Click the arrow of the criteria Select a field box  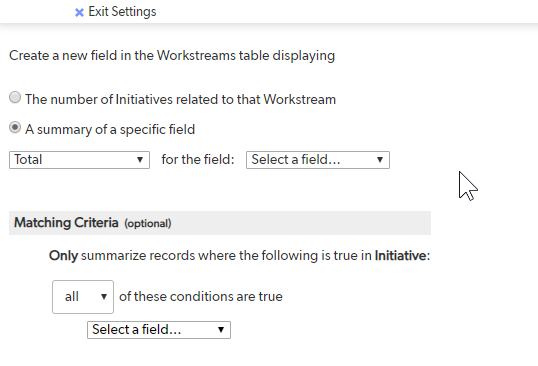[221, 330]
